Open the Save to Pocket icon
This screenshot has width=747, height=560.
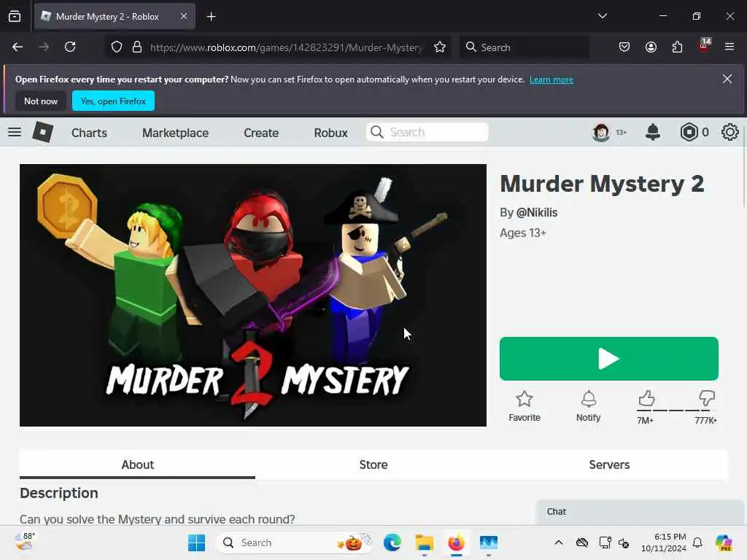point(624,47)
